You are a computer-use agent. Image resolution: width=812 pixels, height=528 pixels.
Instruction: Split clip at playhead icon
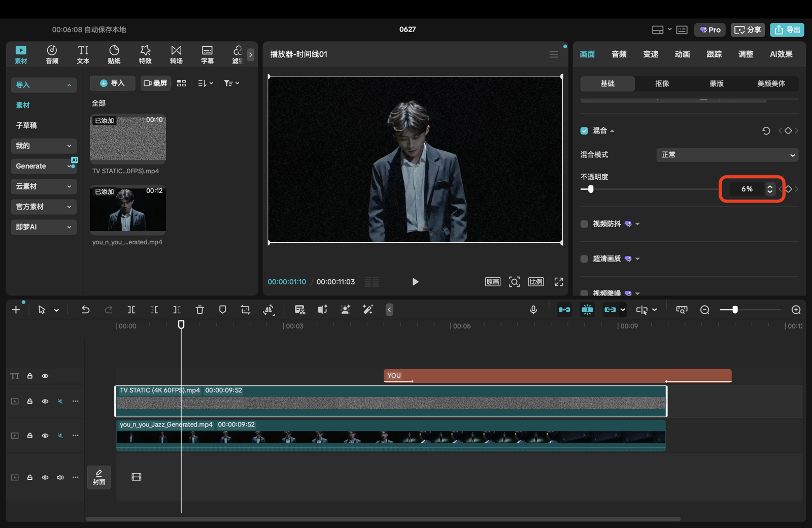click(131, 310)
